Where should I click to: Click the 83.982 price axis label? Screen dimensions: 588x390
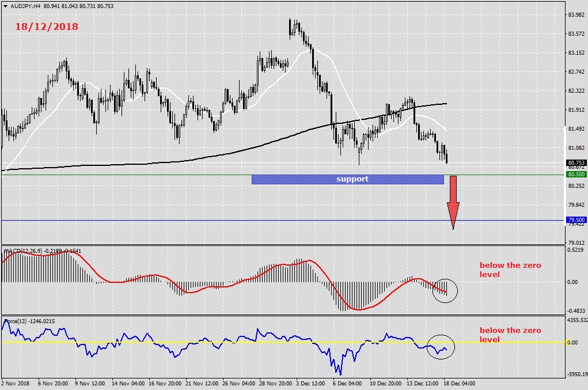[577, 15]
